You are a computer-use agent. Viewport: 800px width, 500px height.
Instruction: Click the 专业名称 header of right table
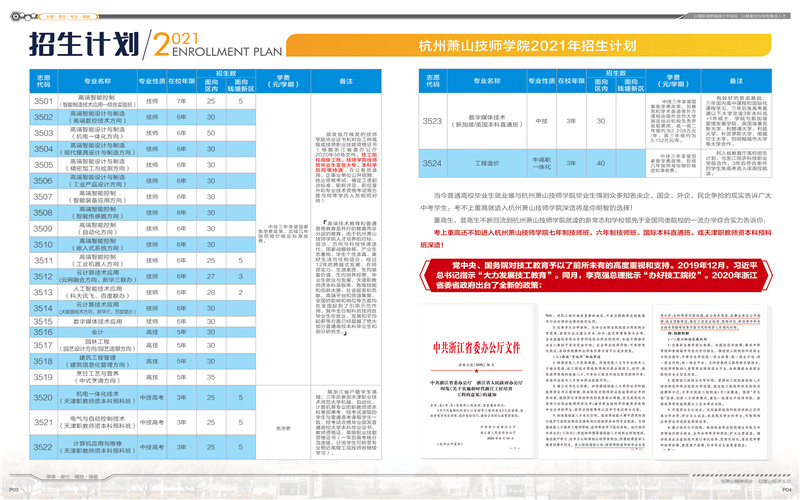point(487,81)
